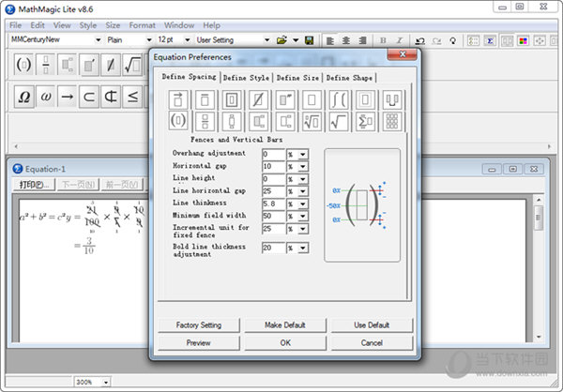
Task: Open the Window menu
Action: 179,25
